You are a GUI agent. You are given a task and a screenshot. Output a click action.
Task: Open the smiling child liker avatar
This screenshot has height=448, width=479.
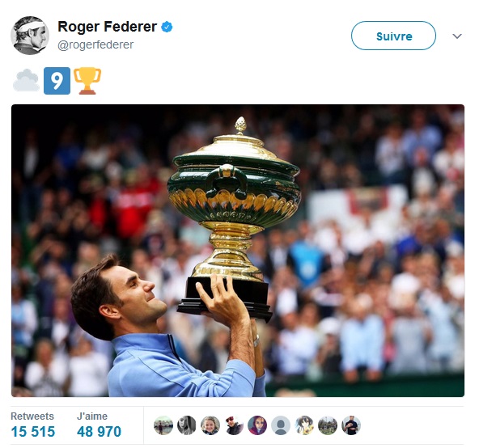[210, 425]
